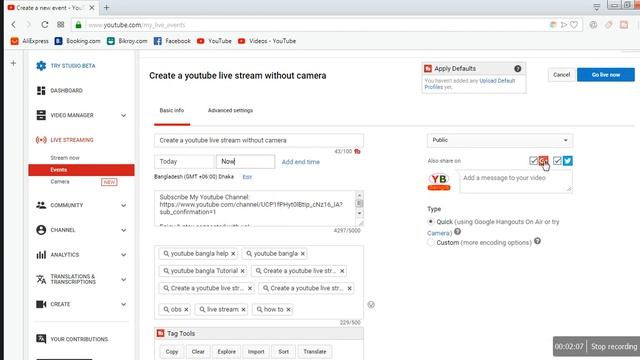Remove the 'obs' tag with its x
The width and height of the screenshot is (640, 360).
click(186, 310)
